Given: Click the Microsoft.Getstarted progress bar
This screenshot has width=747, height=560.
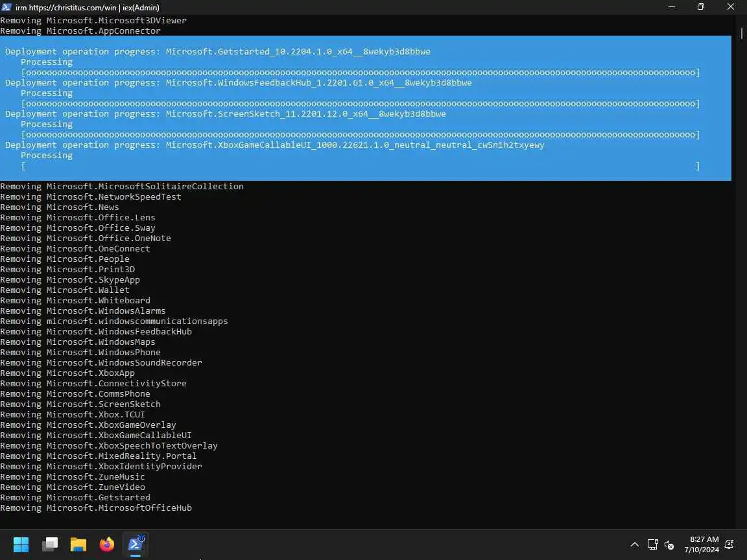Looking at the screenshot, I should point(360,73).
